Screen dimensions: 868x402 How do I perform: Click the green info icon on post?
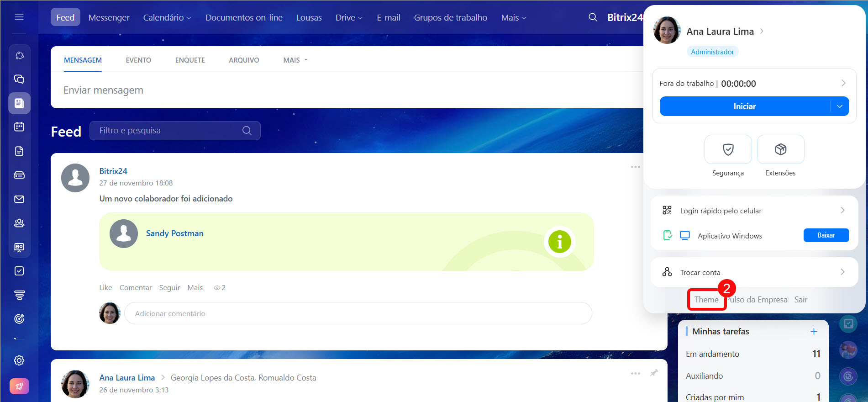559,242
